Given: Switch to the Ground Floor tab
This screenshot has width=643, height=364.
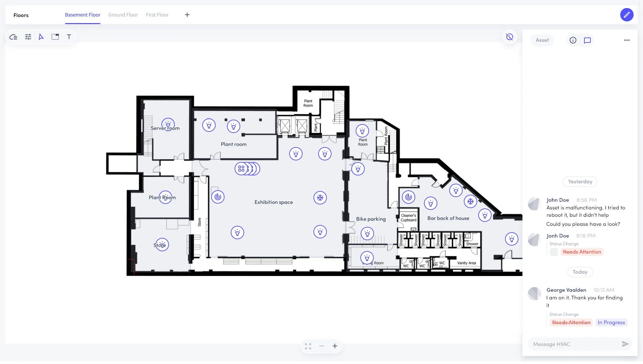Looking at the screenshot, I should [x=123, y=15].
